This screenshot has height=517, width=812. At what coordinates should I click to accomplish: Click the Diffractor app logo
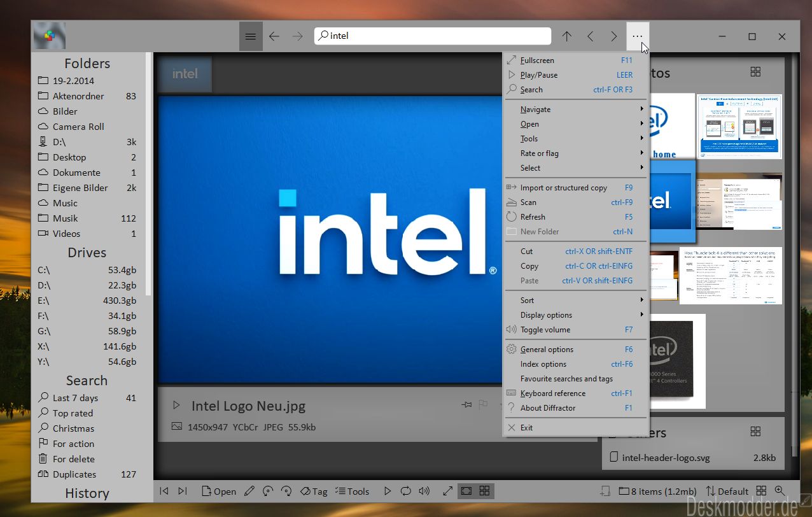[x=50, y=36]
